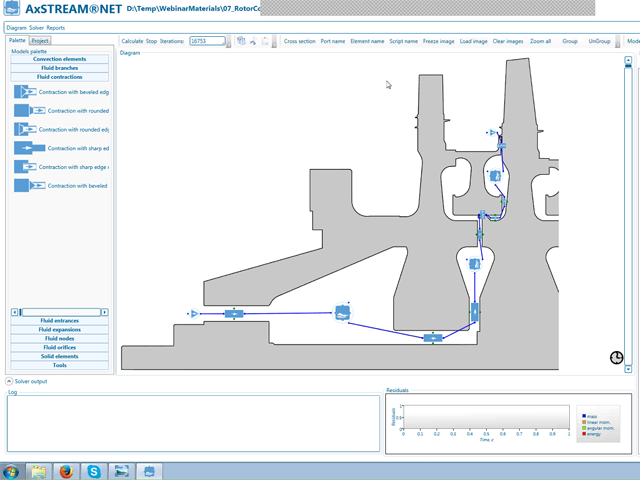Viewport: 640px width, 480px height.
Task: Toggle Port name display
Action: 333,41
